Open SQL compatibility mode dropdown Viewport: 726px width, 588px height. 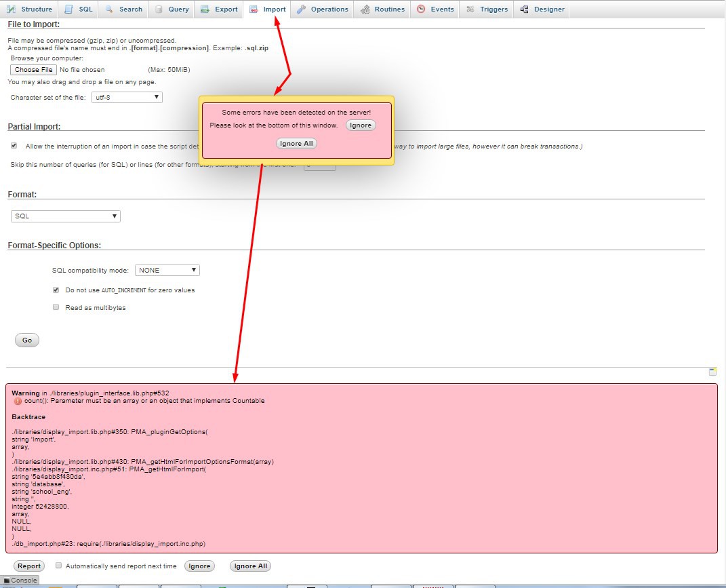[x=167, y=270]
